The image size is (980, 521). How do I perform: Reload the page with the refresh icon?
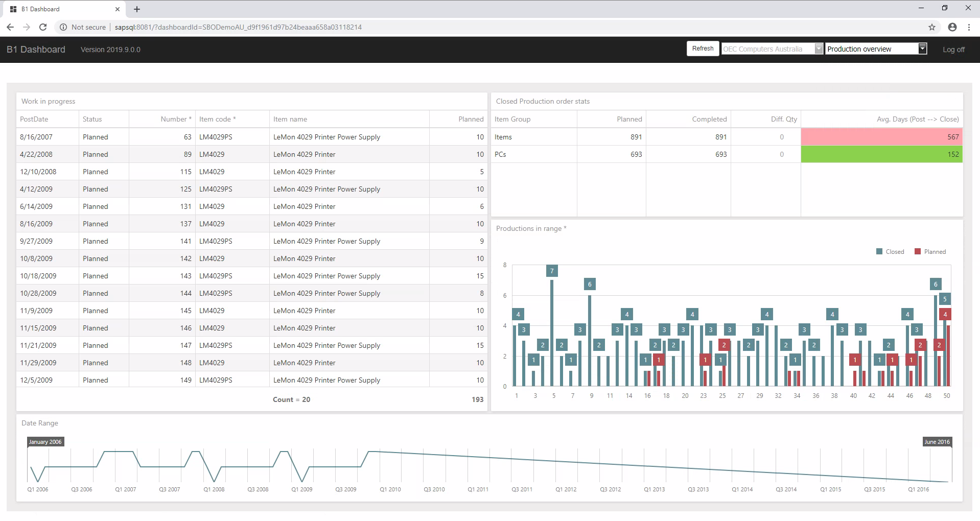(x=43, y=27)
